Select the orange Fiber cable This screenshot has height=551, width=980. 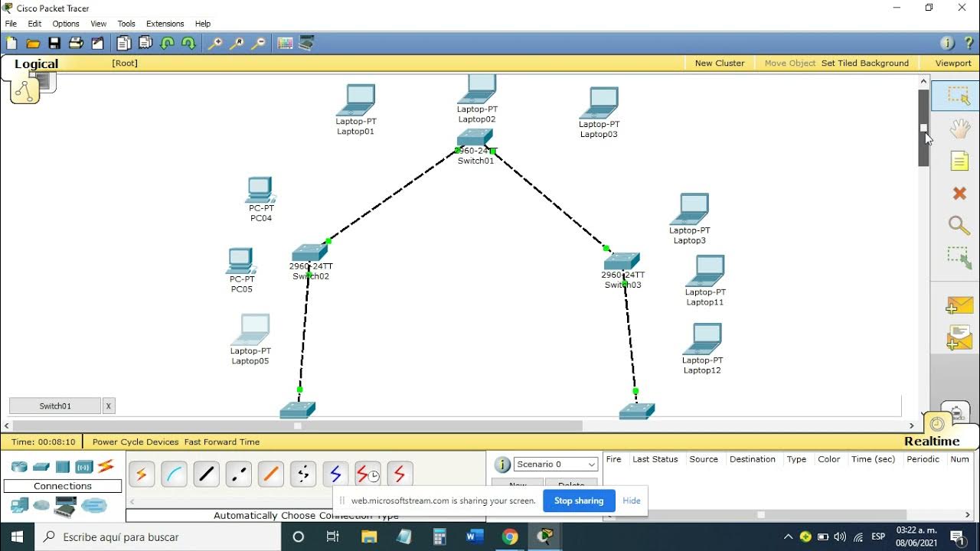pos(270,474)
